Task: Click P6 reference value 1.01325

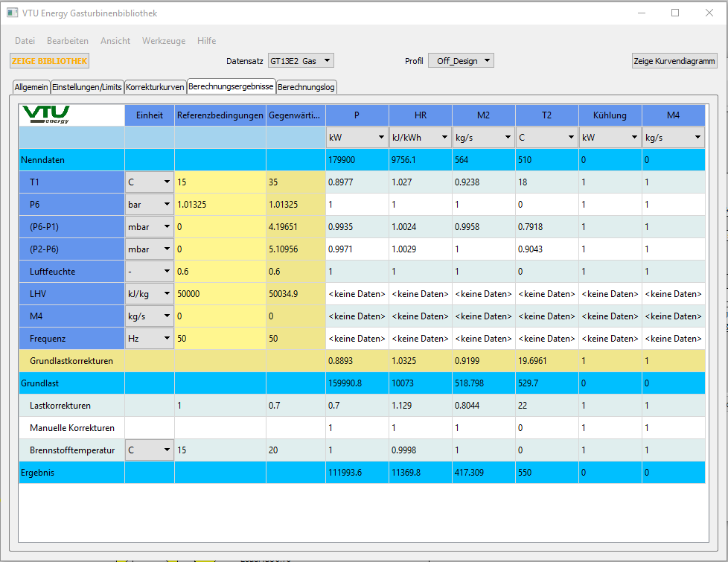Action: (x=220, y=205)
